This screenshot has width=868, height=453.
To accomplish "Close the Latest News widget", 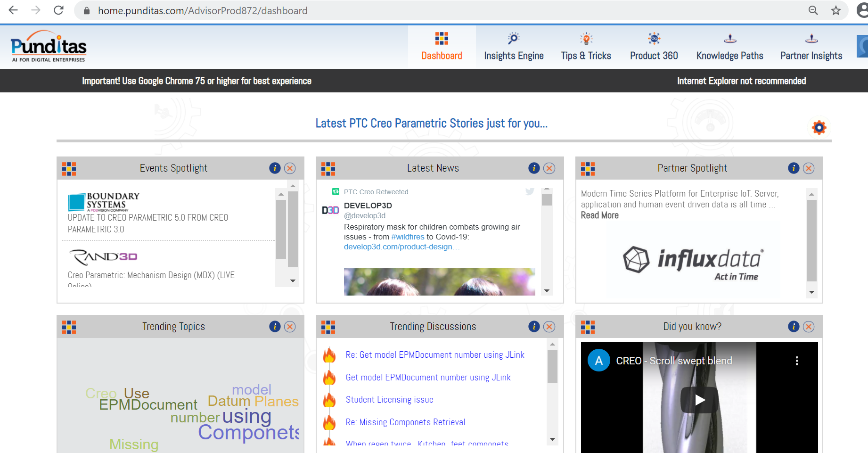I will coord(549,168).
